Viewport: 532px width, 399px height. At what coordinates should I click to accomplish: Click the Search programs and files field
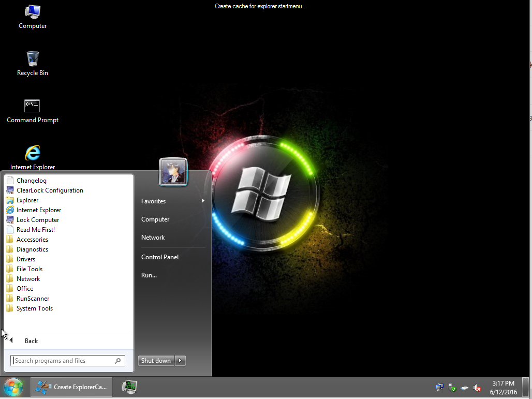point(67,361)
